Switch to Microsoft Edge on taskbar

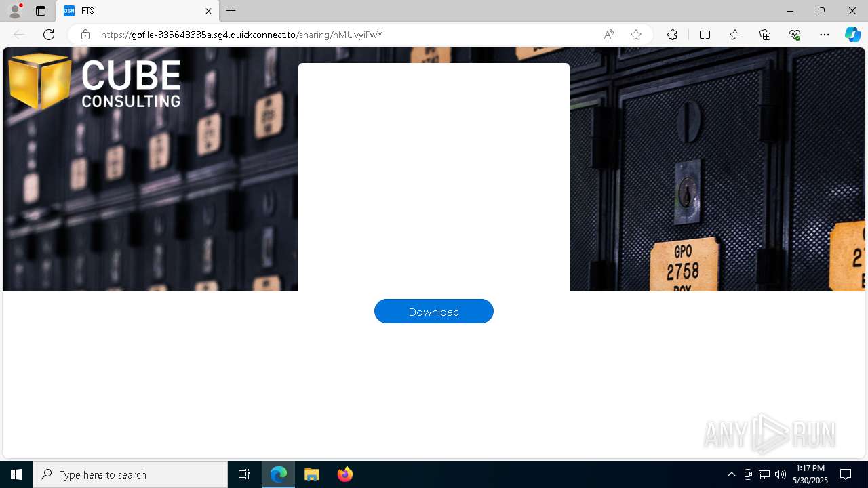279,474
